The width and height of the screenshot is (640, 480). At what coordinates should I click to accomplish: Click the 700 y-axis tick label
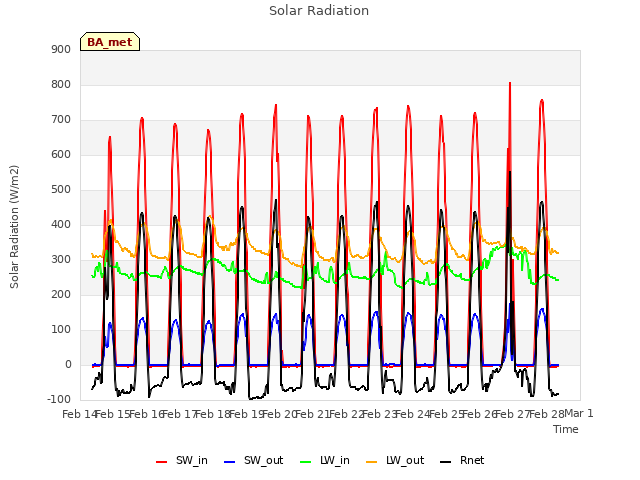[x=61, y=120]
